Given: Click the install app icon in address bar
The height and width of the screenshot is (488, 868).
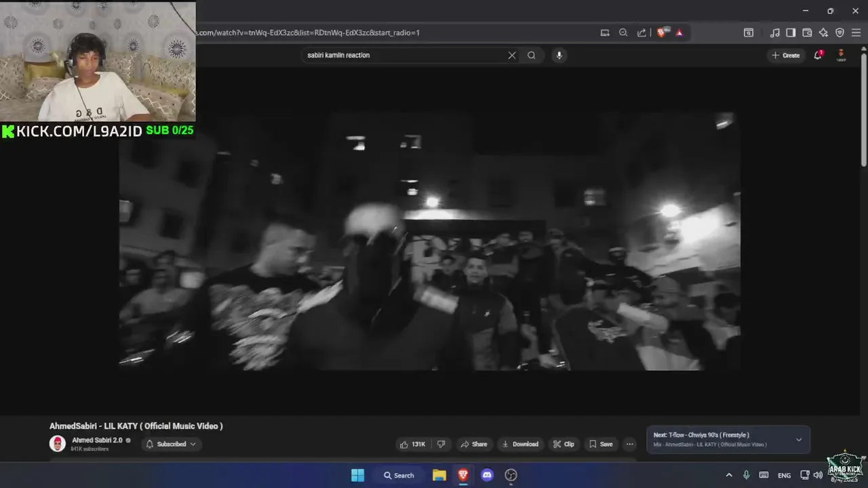Looking at the screenshot, I should [605, 33].
